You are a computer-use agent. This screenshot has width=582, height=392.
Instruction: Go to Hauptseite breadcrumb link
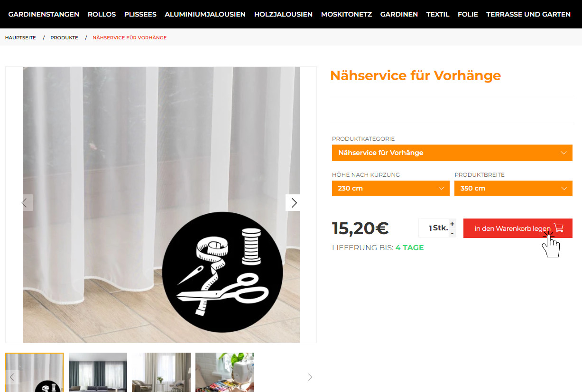coord(20,37)
